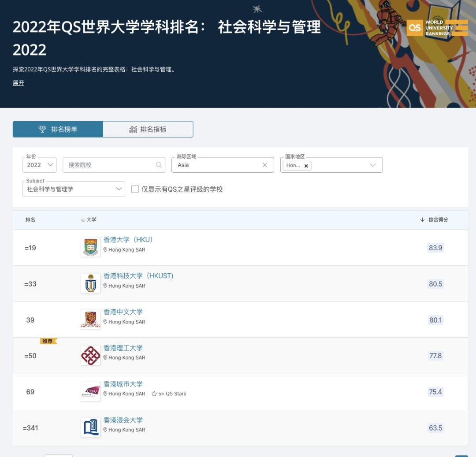The width and height of the screenshot is (476, 457).
Task: Open 香港大学 (HKU) page
Action: coord(128,240)
